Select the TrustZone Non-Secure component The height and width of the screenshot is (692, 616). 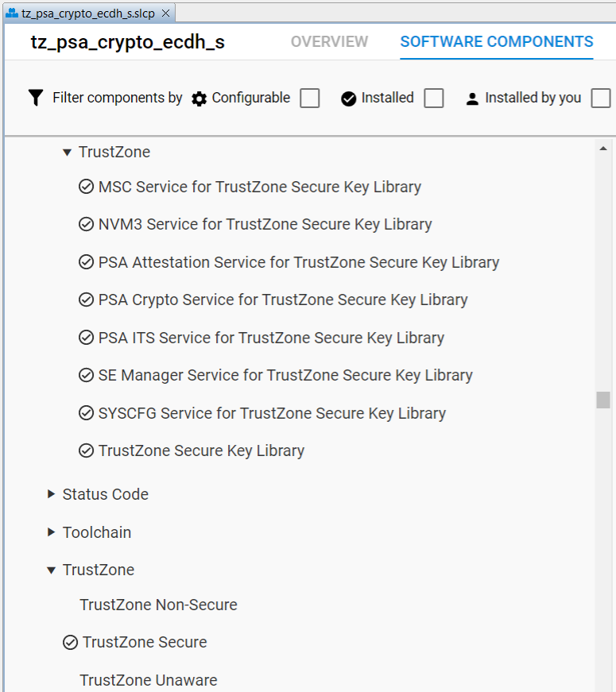[158, 605]
